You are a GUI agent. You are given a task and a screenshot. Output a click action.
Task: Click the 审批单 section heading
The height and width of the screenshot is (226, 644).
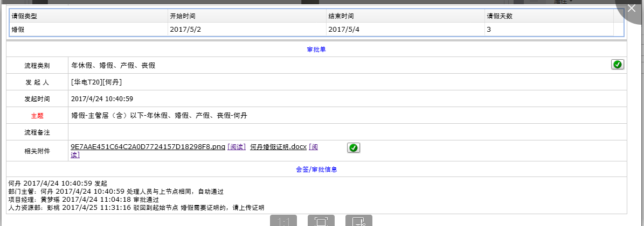coord(316,50)
